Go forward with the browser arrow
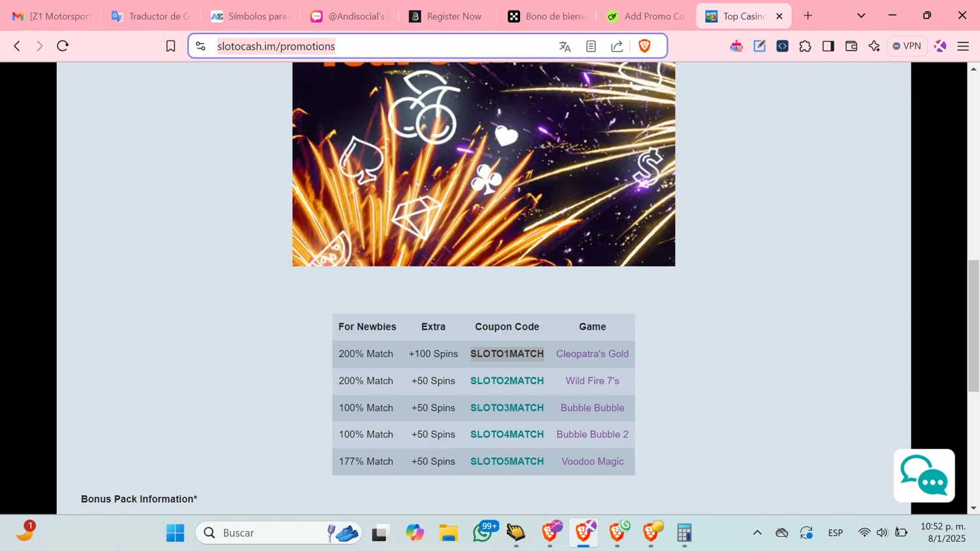This screenshot has width=980, height=551. pyautogui.click(x=39, y=46)
